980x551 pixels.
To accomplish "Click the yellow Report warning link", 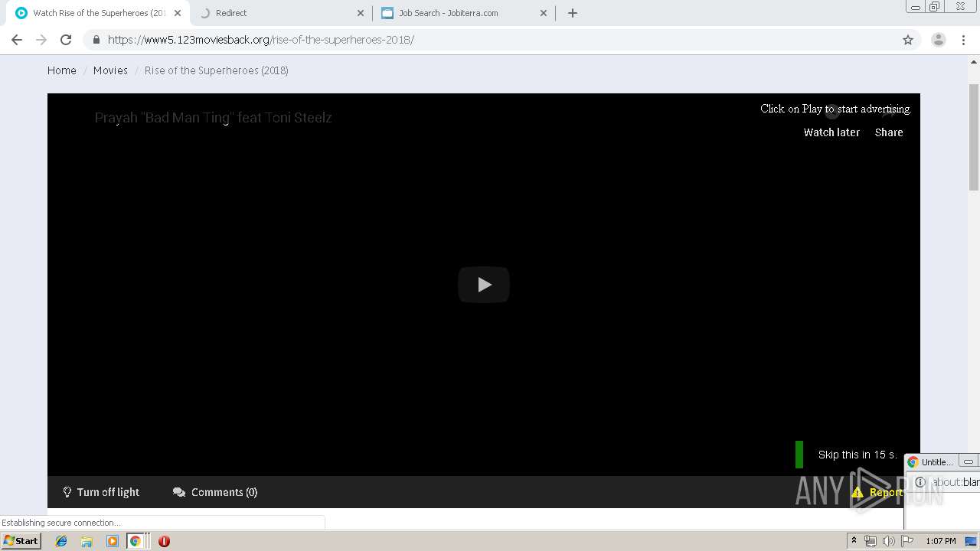I will (877, 492).
